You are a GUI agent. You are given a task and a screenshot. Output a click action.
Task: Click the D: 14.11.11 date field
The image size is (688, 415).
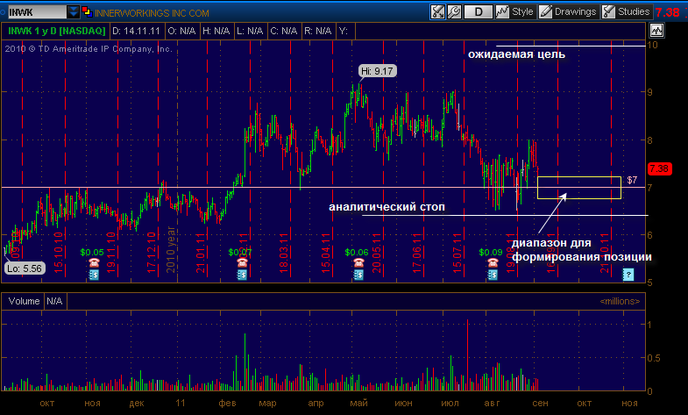[x=136, y=31]
